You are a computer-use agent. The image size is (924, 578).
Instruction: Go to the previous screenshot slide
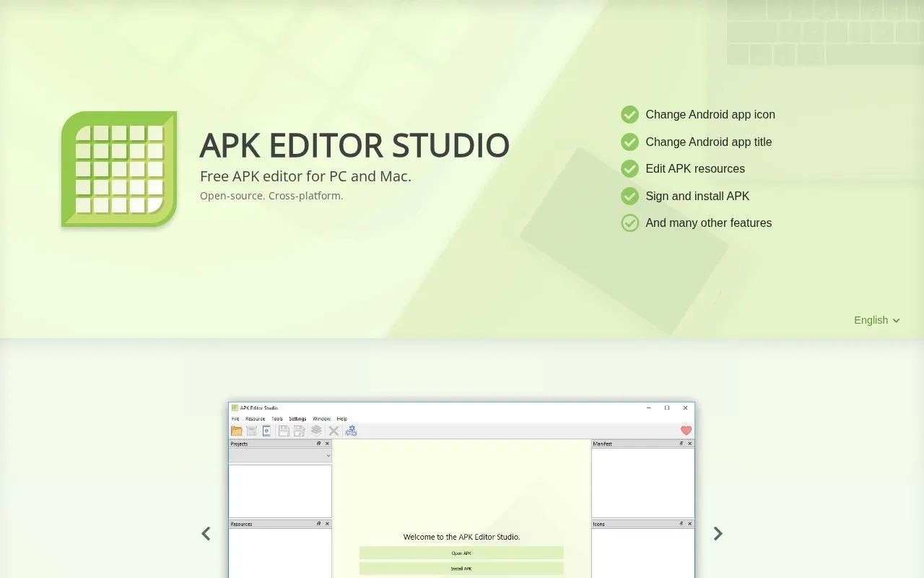(206, 533)
